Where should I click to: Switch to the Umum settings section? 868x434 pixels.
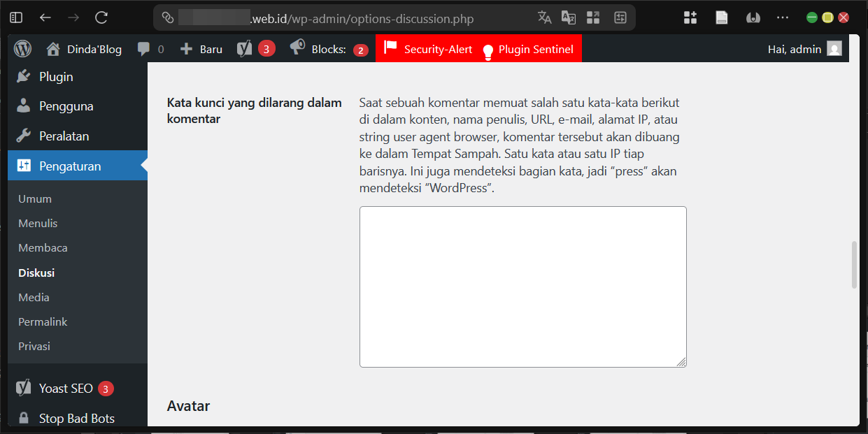point(35,198)
